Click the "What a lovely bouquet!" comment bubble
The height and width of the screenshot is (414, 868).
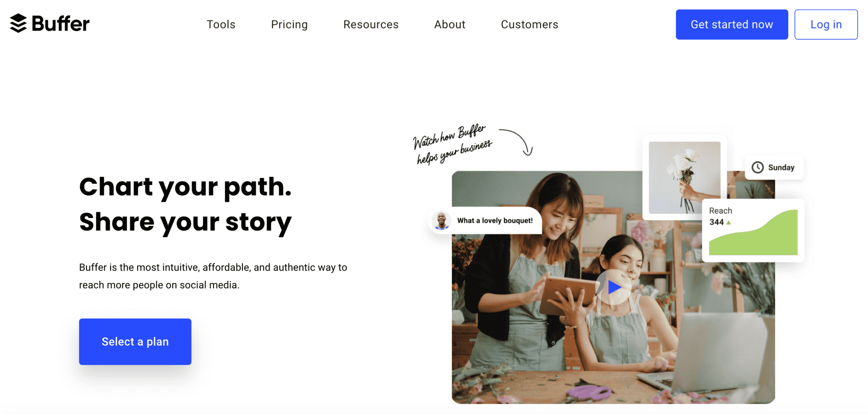485,221
